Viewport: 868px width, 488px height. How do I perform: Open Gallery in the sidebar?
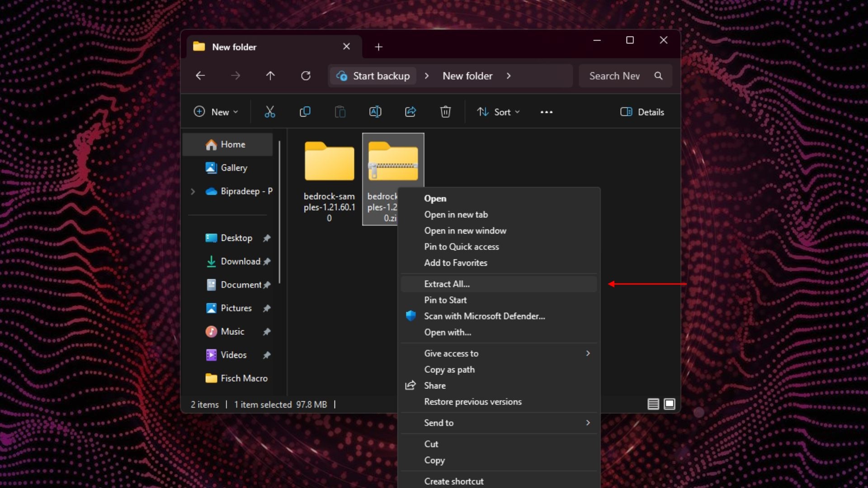pyautogui.click(x=227, y=168)
